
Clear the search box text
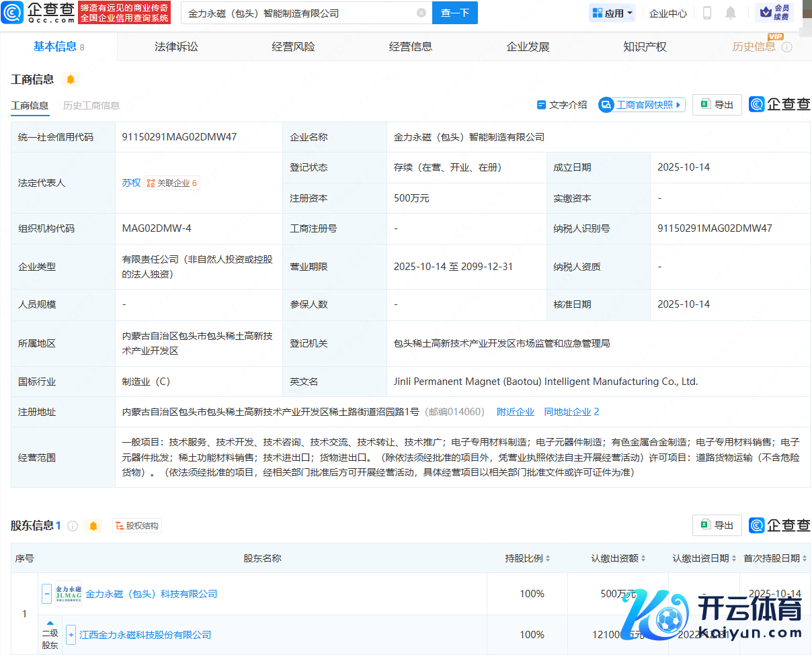coord(421,13)
